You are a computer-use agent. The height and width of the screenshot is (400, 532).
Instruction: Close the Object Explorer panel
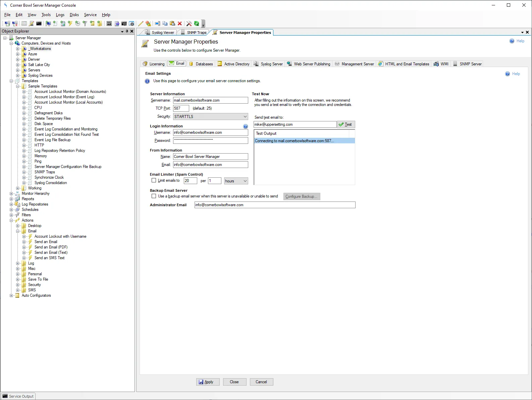[132, 31]
